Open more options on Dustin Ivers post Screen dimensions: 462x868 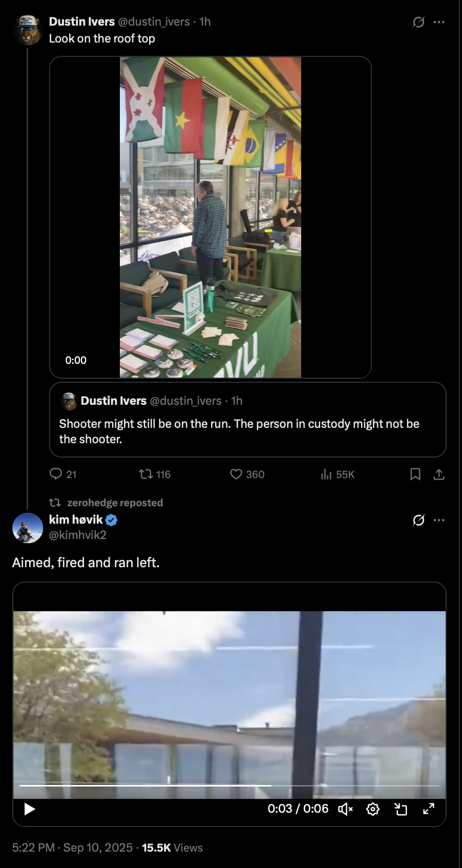point(439,22)
